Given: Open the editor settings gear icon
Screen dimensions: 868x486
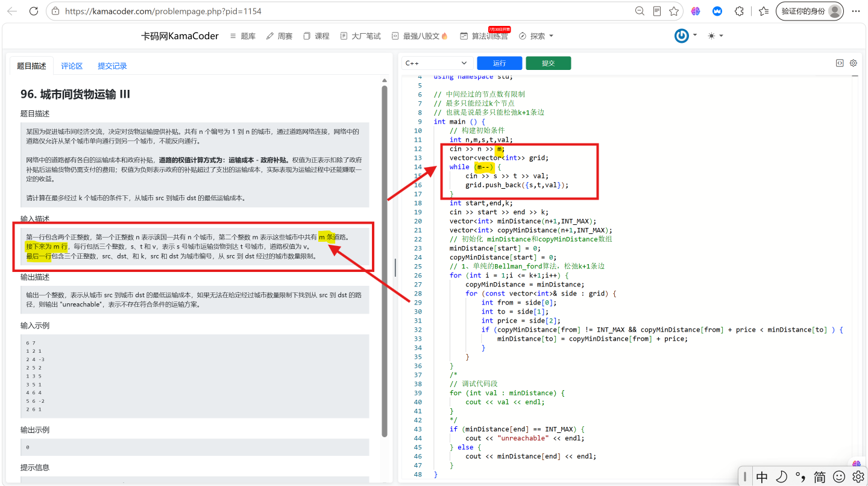Looking at the screenshot, I should click(854, 63).
